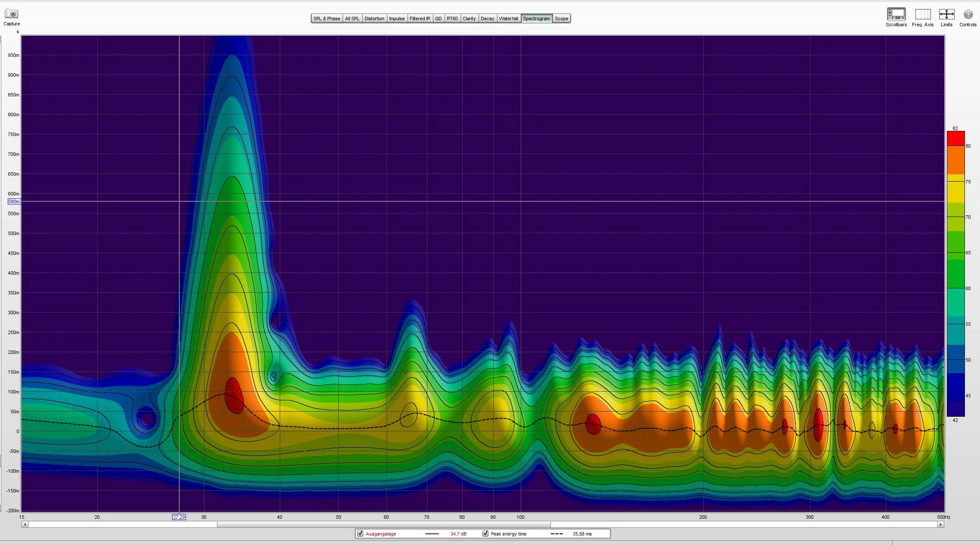Image resolution: width=980 pixels, height=545 pixels.
Task: Click the 35,88 ms legend value
Action: coord(582,534)
